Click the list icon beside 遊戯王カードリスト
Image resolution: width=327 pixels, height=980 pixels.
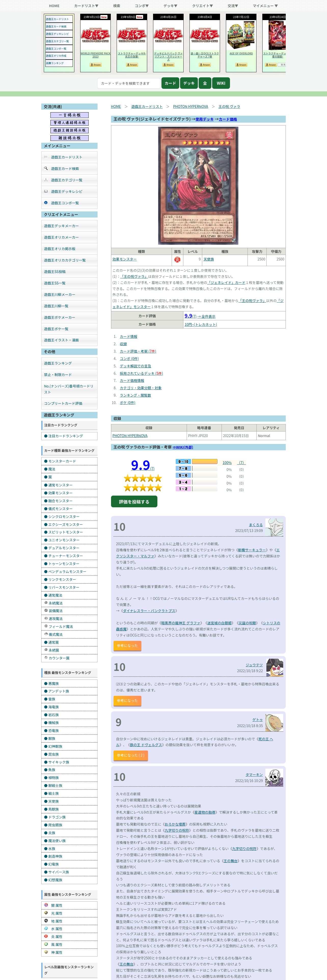pos(46,157)
